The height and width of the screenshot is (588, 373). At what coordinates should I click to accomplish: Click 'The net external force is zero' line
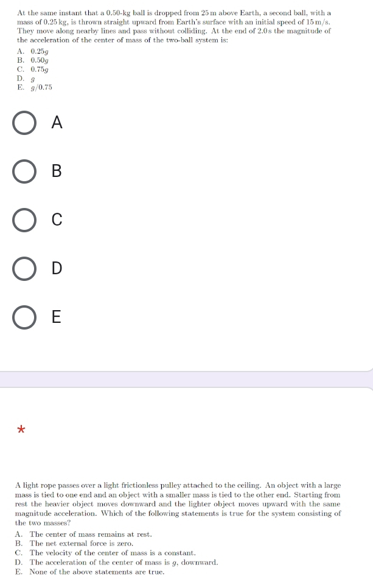click(74, 544)
